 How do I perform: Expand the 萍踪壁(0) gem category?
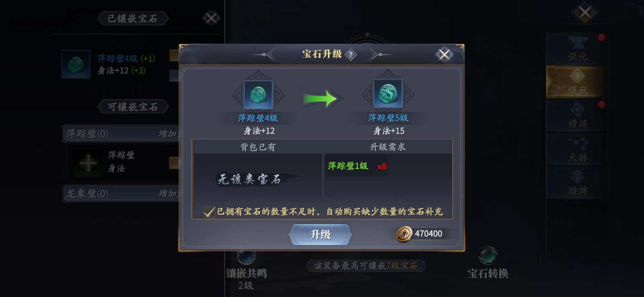point(121,134)
